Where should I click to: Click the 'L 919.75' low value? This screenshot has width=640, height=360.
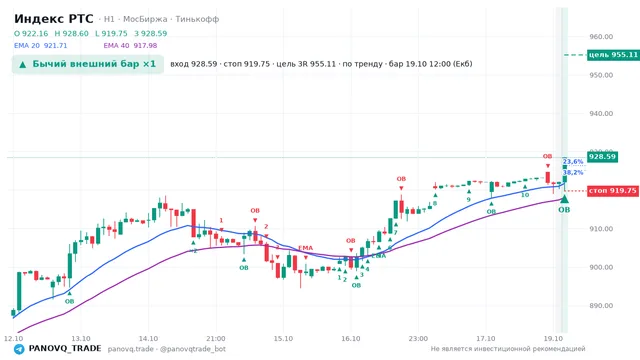(x=111, y=33)
